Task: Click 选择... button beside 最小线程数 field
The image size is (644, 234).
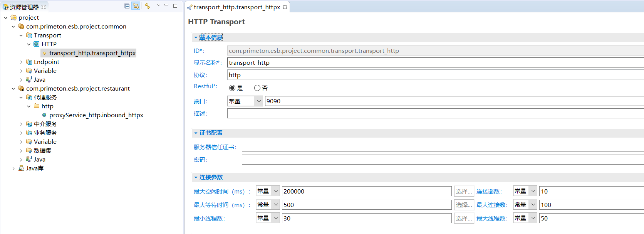Action: (464, 218)
